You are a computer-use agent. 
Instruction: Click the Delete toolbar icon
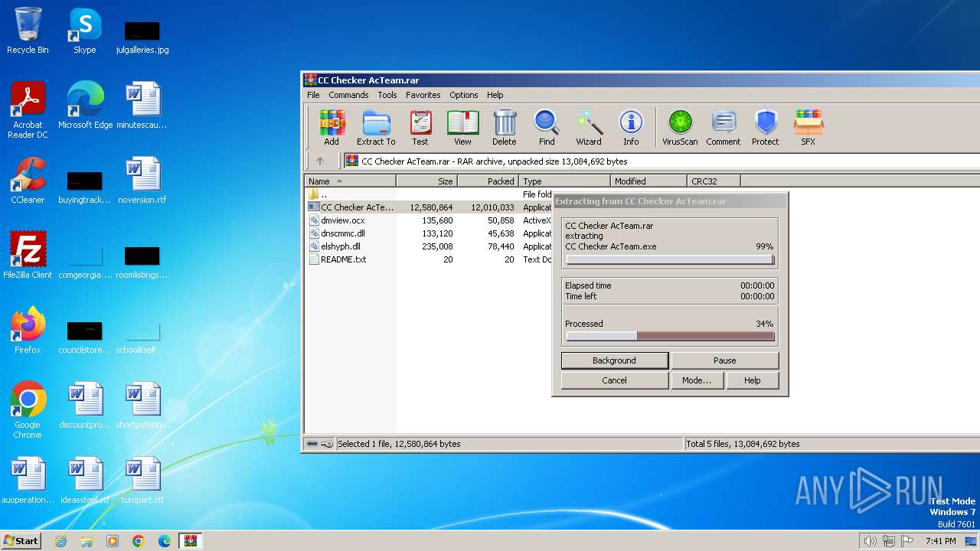(504, 127)
